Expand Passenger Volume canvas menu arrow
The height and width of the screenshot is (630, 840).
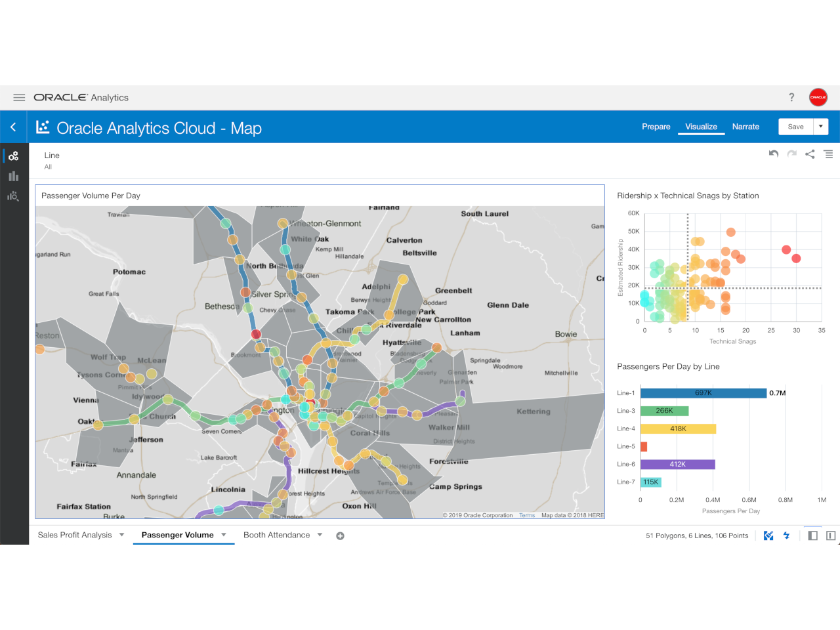click(224, 535)
